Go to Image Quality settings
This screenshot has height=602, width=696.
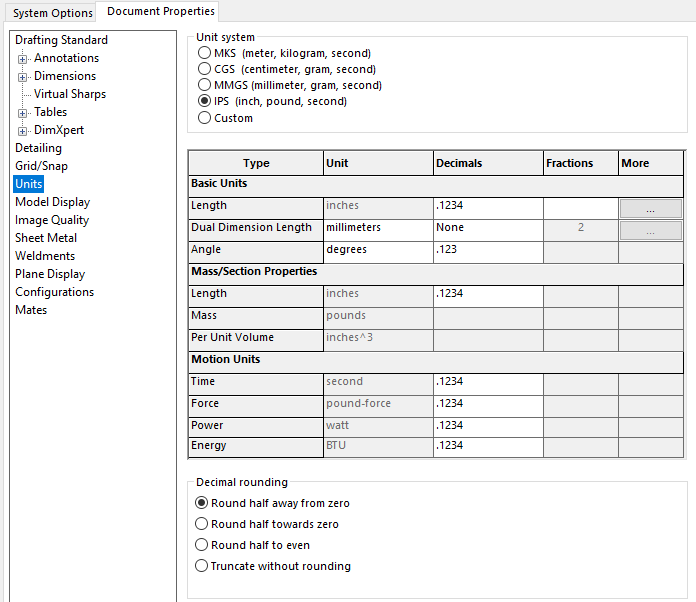point(52,220)
